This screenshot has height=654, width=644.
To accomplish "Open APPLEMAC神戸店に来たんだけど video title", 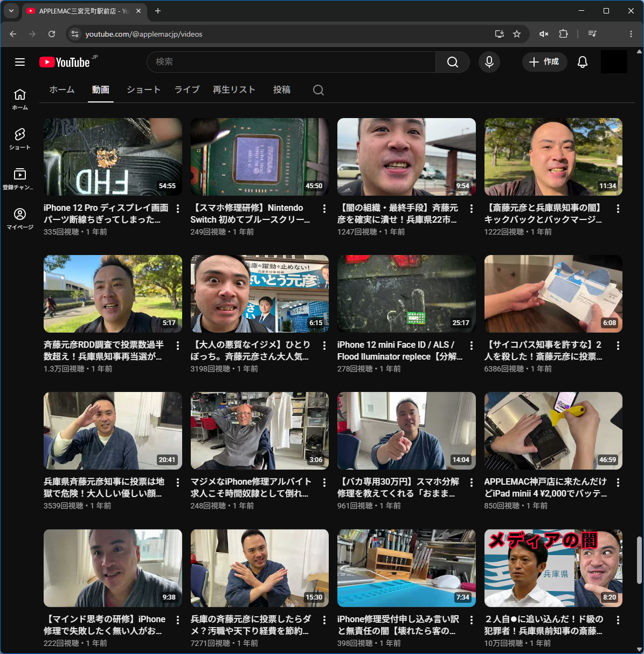I will click(545, 487).
